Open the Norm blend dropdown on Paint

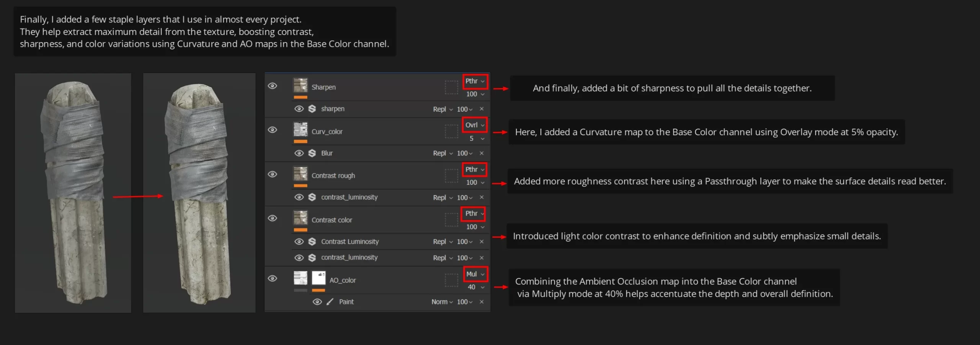pyautogui.click(x=442, y=302)
